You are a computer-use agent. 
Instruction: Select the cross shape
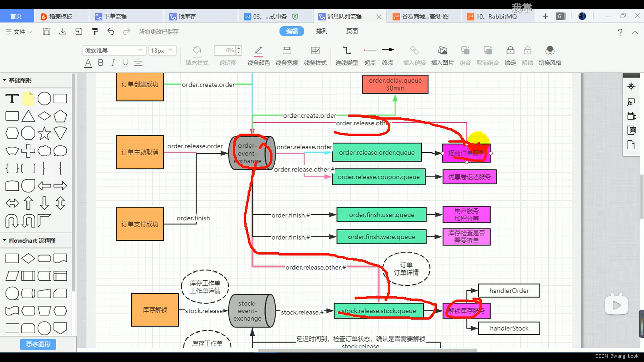point(28,151)
